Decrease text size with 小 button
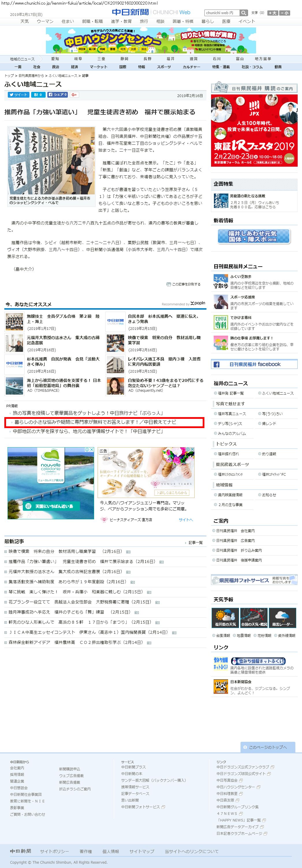This screenshot has height=868, width=302. [x=284, y=13]
